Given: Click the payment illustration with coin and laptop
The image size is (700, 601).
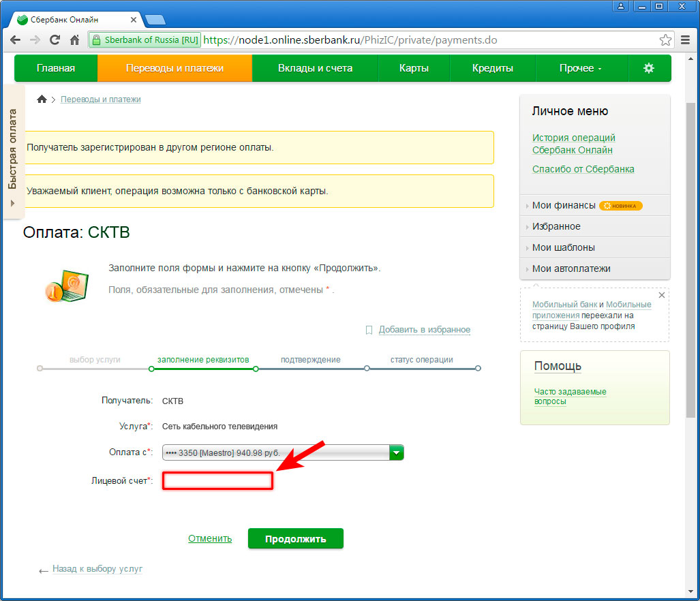Looking at the screenshot, I should tap(67, 286).
